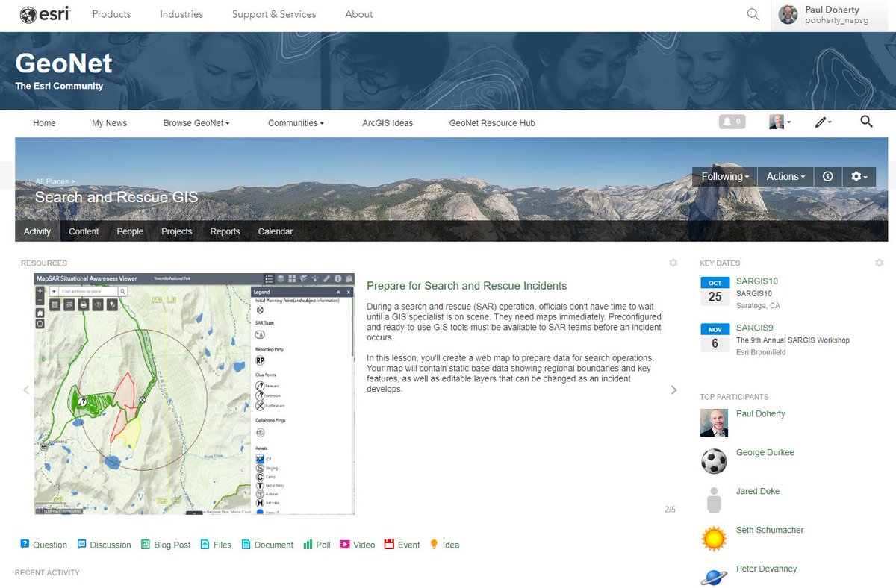Click Jared Doke's default avatar

714,500
